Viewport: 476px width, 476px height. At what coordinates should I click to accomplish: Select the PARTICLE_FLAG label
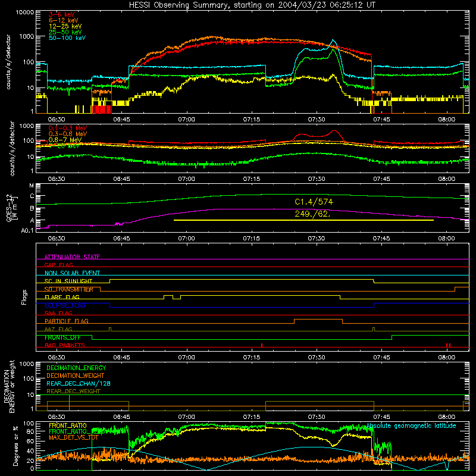point(67,321)
